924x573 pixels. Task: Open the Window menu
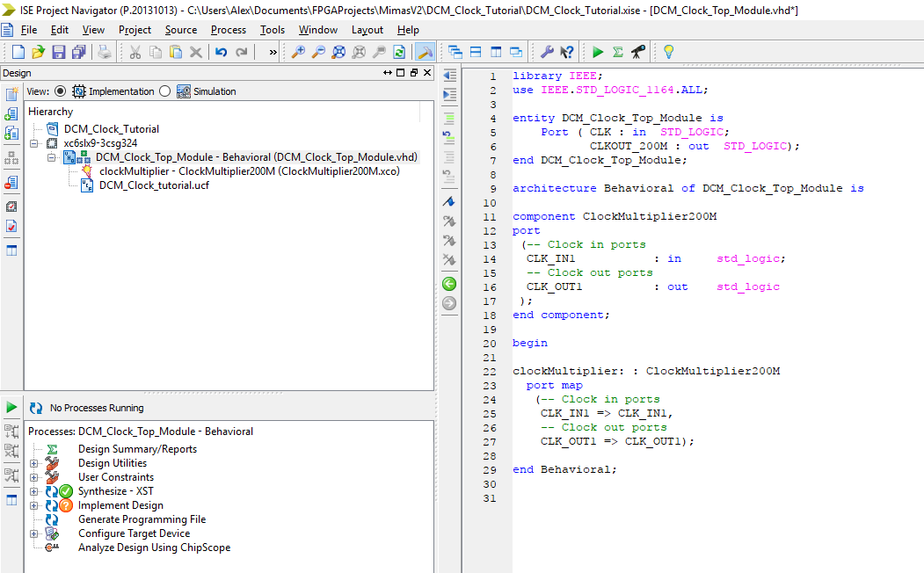click(x=317, y=29)
